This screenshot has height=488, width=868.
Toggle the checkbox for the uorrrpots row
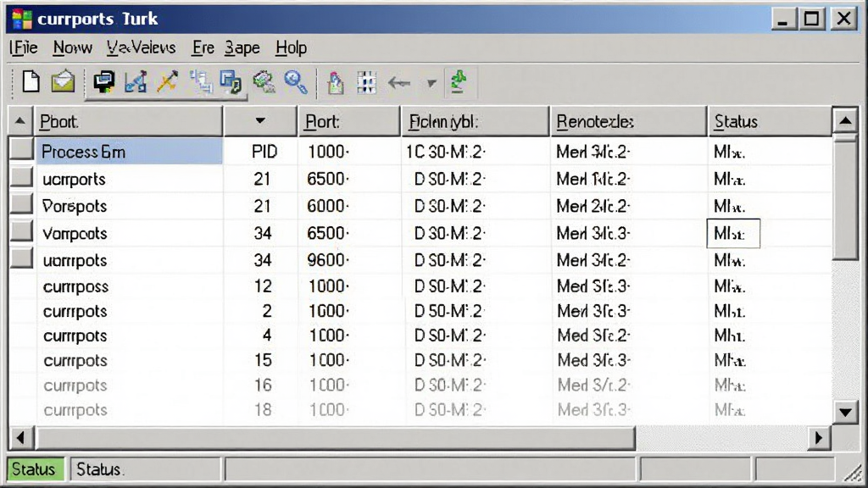tap(21, 258)
